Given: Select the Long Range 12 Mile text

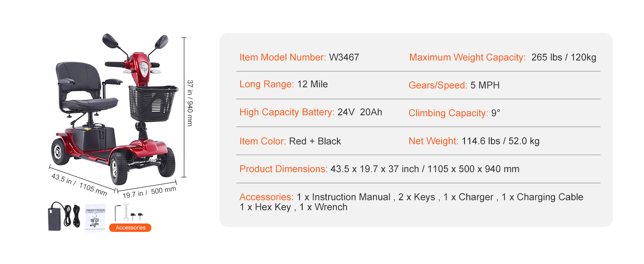Looking at the screenshot, I should click(283, 84).
